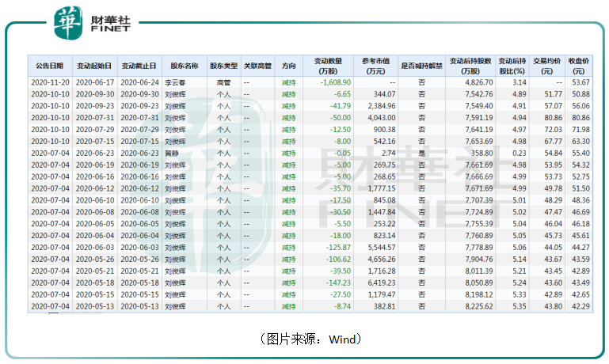609x364 pixels.
Task: Click the 5.14 shareholding ratio cell
Action: tap(520, 259)
